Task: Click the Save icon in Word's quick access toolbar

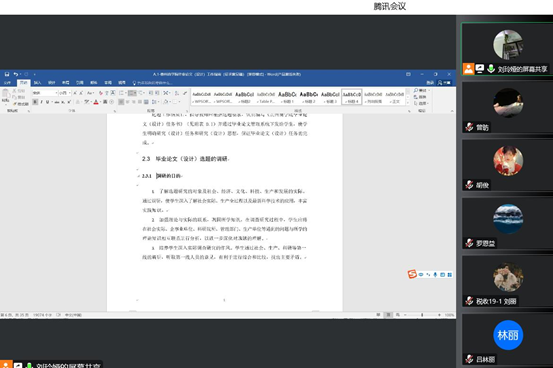Action: (x=7, y=74)
